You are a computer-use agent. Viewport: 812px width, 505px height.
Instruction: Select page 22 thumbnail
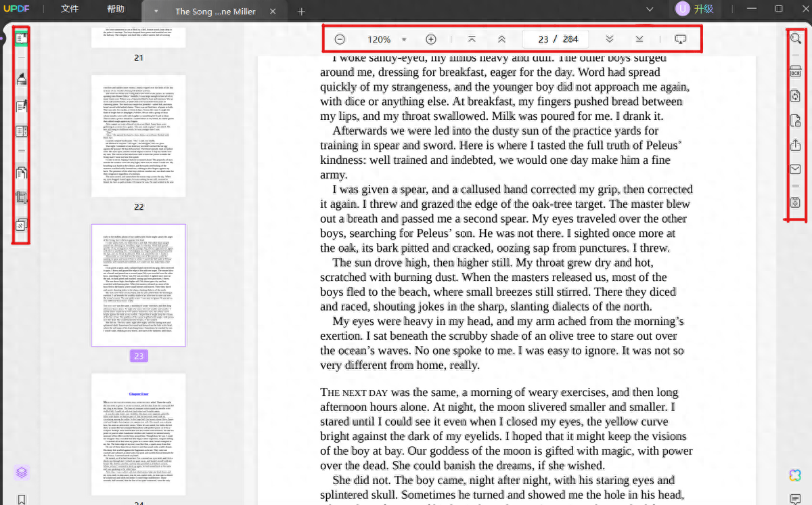[x=139, y=136]
